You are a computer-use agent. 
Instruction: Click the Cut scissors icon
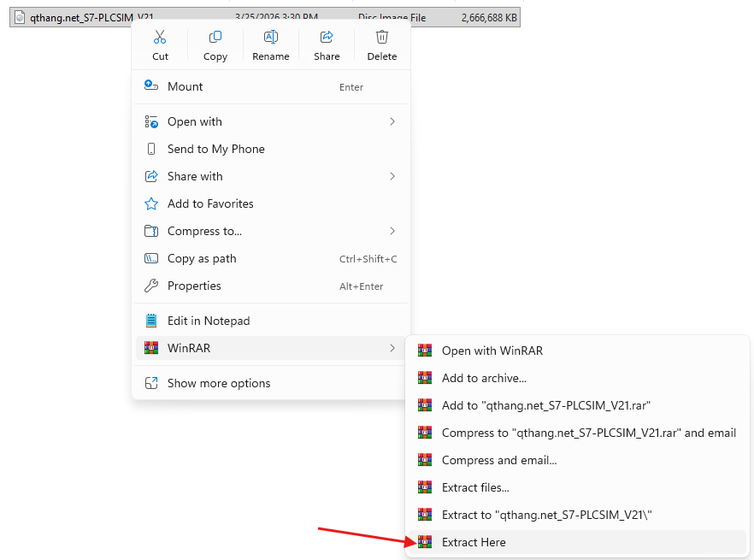pos(160,37)
